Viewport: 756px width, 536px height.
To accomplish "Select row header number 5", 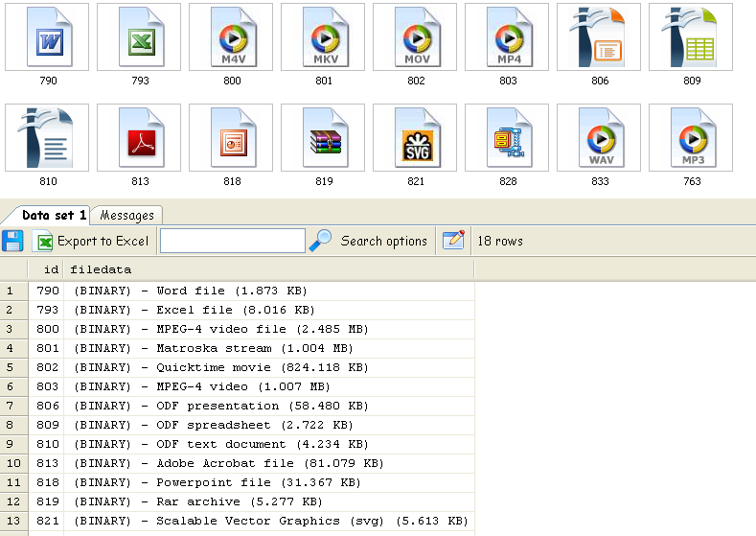I will (x=14, y=367).
